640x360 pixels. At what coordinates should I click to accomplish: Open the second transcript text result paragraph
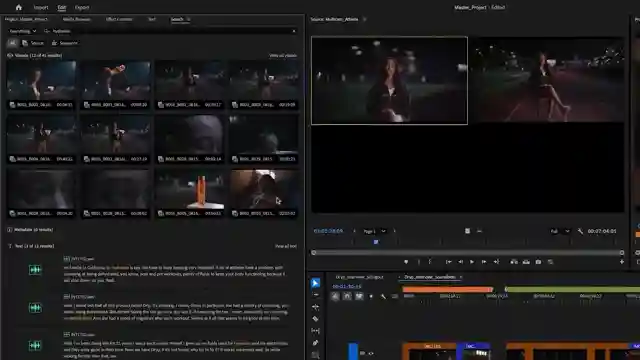(177, 311)
